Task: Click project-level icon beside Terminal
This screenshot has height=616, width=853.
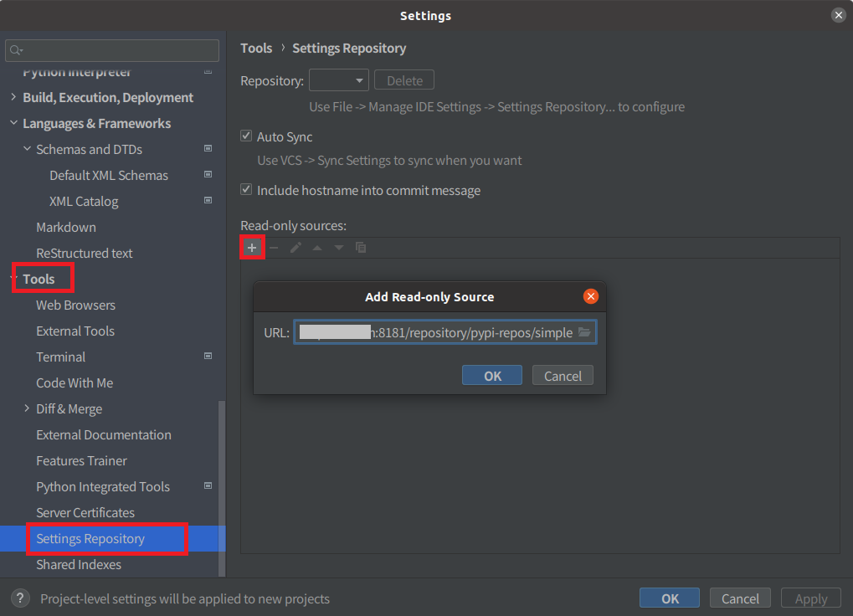Action: click(x=208, y=356)
